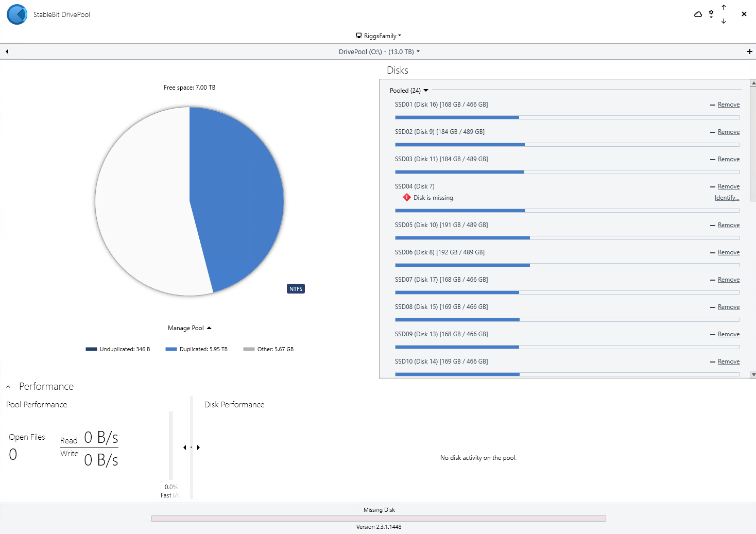Click 'Missing Disk' status text
The image size is (756, 534).
click(x=379, y=510)
